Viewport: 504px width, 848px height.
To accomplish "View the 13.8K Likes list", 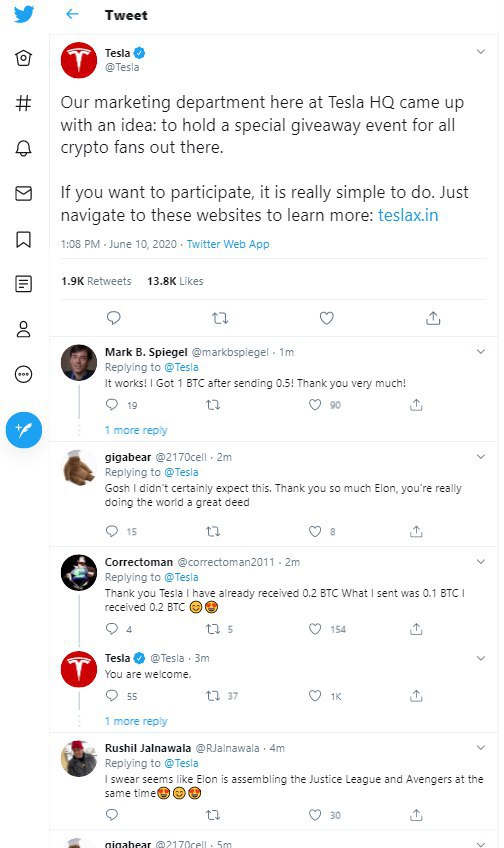I will [x=175, y=281].
